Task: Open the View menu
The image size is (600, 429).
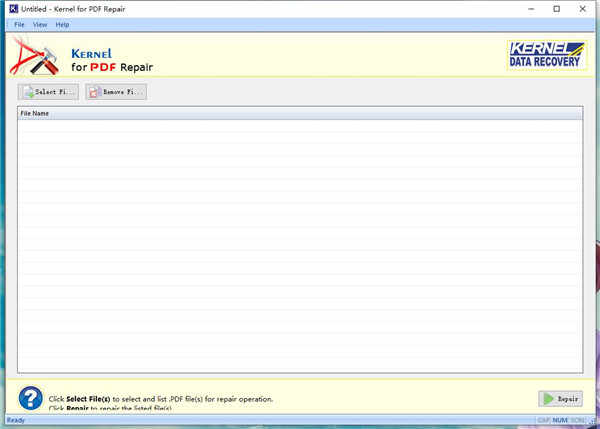Action: pyautogui.click(x=40, y=25)
